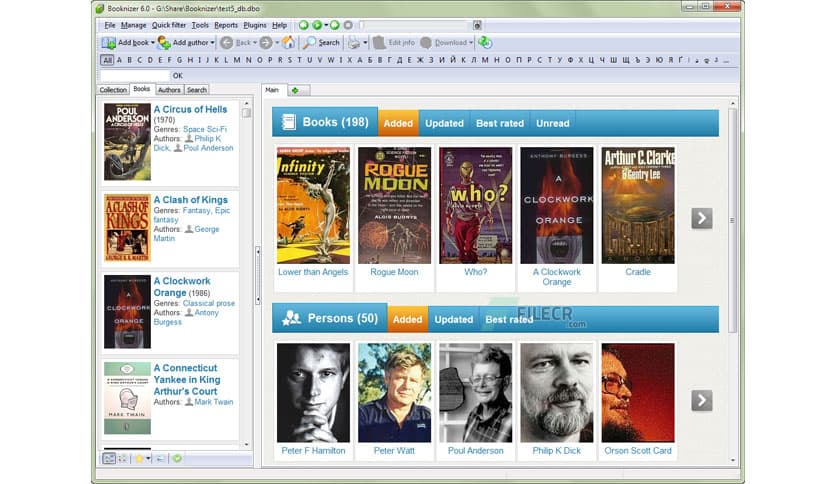
Task: Open the Download dropdown arrow
Action: (471, 43)
